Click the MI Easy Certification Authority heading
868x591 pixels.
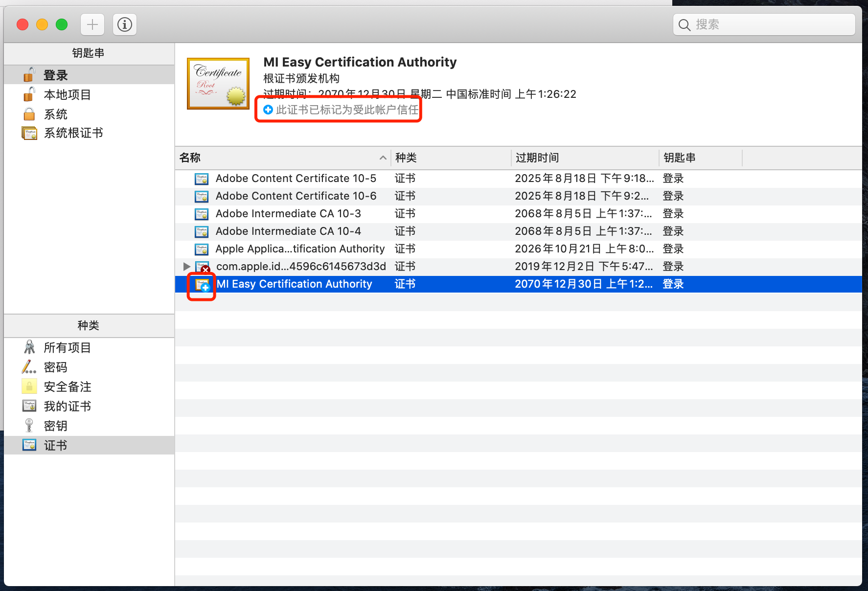point(360,62)
